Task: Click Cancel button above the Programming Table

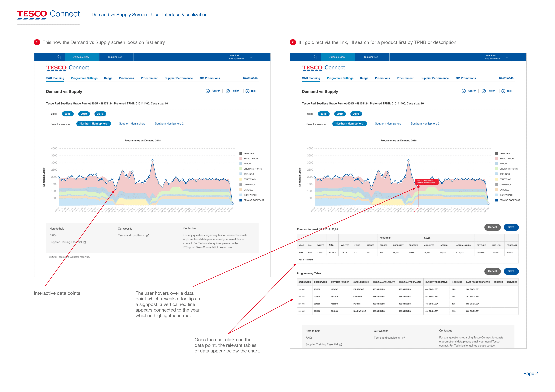Action: [492, 271]
